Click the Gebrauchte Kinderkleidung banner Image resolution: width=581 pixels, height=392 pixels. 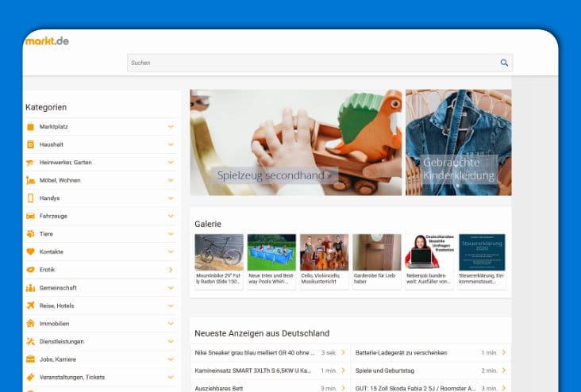point(459,168)
